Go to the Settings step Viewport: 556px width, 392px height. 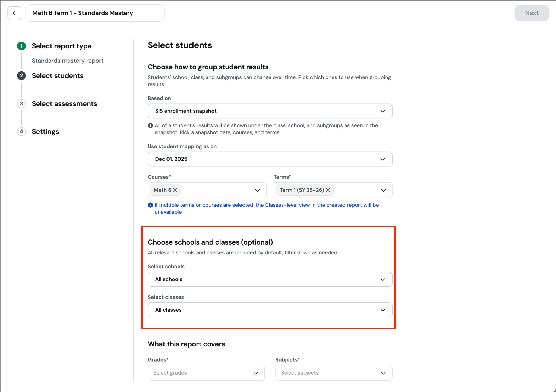click(45, 132)
